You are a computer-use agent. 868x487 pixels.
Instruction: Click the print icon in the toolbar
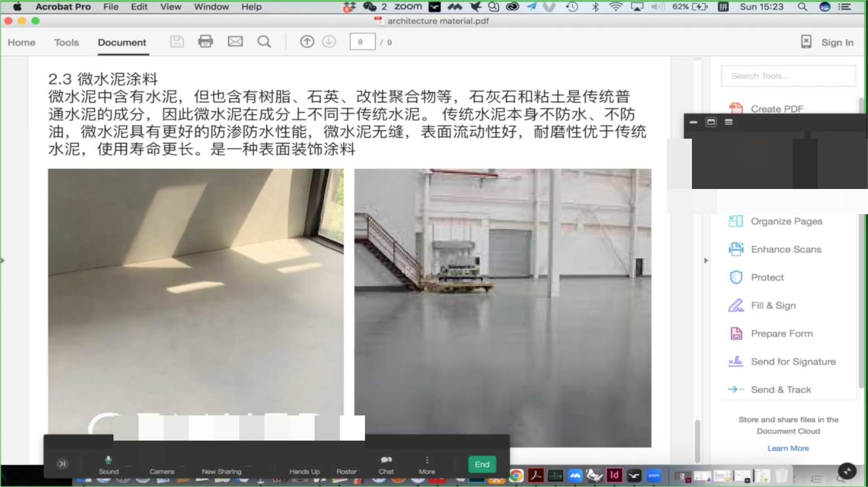205,42
